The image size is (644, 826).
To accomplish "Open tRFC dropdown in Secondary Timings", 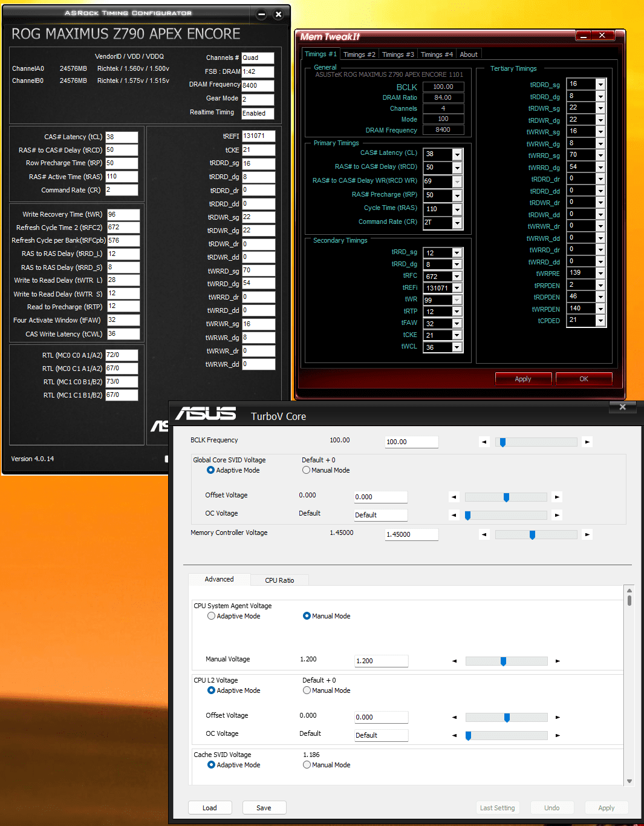I will [x=457, y=277].
